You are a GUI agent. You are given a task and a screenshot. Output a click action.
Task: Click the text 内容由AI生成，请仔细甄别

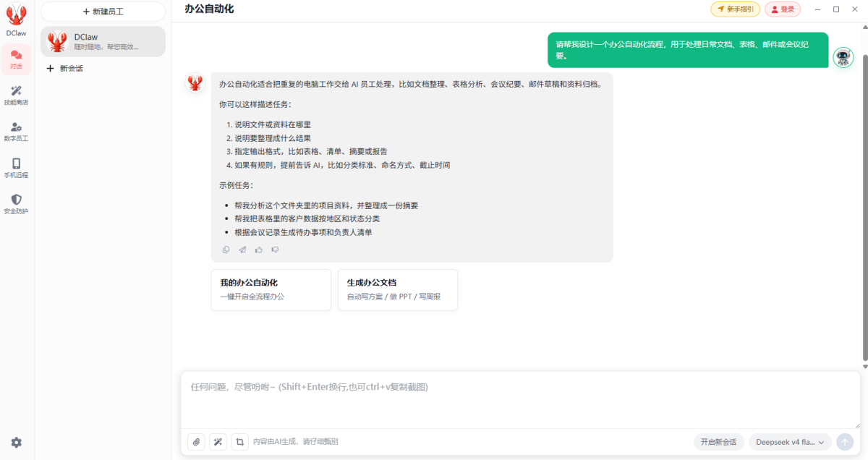pyautogui.click(x=295, y=442)
